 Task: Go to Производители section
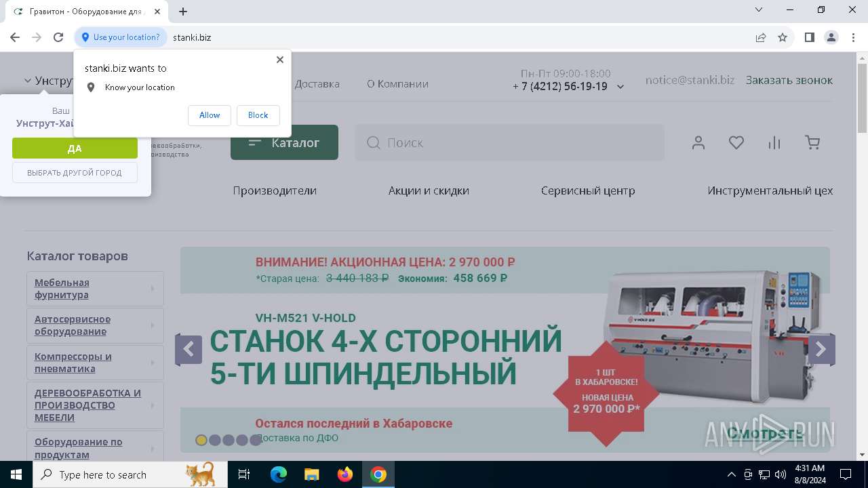pyautogui.click(x=275, y=190)
